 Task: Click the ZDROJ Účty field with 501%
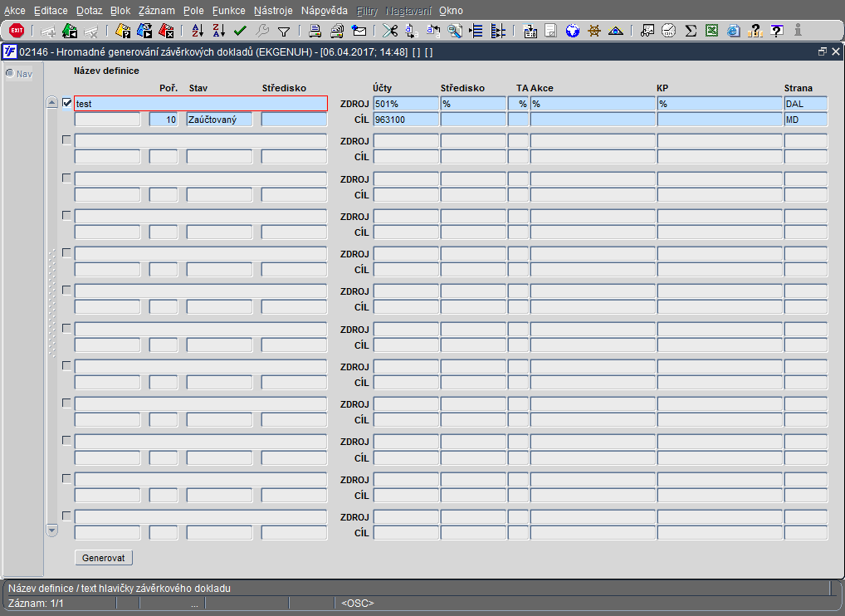(x=406, y=104)
